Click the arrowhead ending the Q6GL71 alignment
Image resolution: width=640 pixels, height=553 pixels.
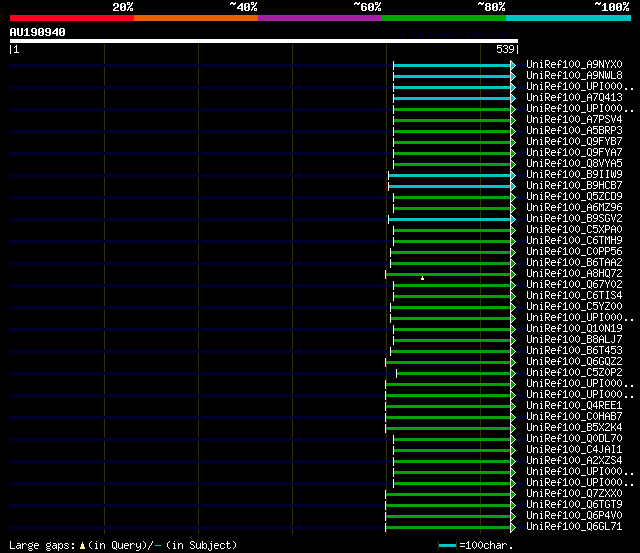513,527
